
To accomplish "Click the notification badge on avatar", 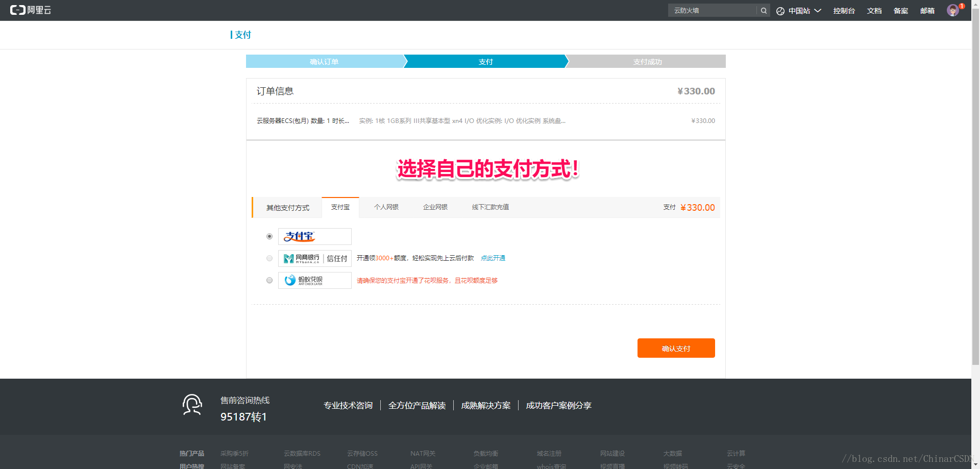I will pyautogui.click(x=962, y=6).
